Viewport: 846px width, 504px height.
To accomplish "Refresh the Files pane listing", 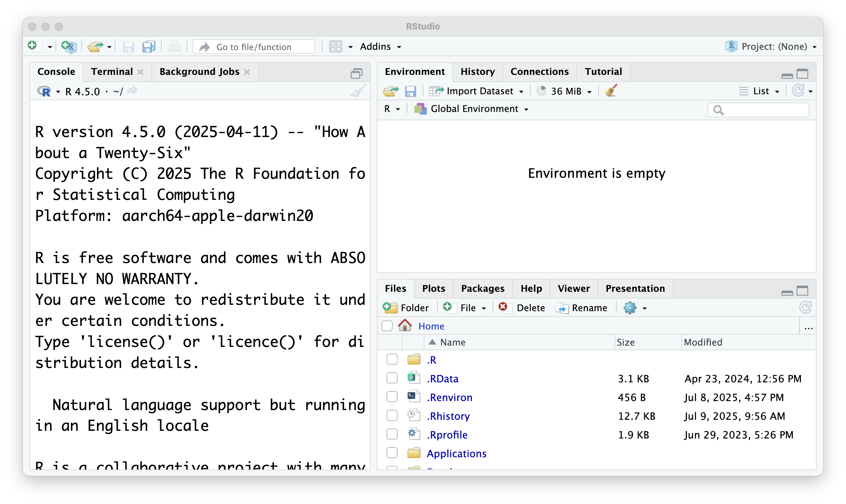I will (805, 308).
